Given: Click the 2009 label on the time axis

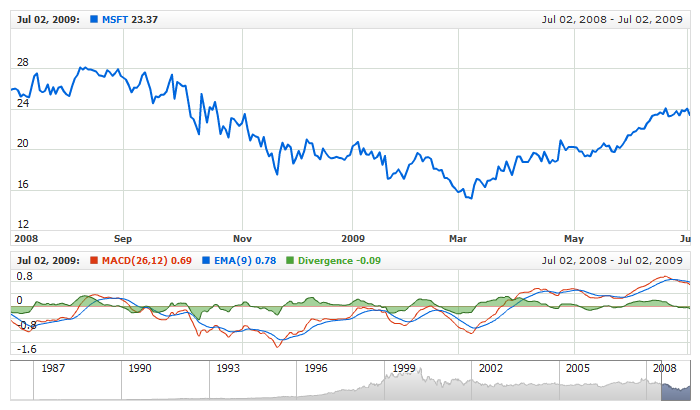Looking at the screenshot, I should tap(353, 239).
